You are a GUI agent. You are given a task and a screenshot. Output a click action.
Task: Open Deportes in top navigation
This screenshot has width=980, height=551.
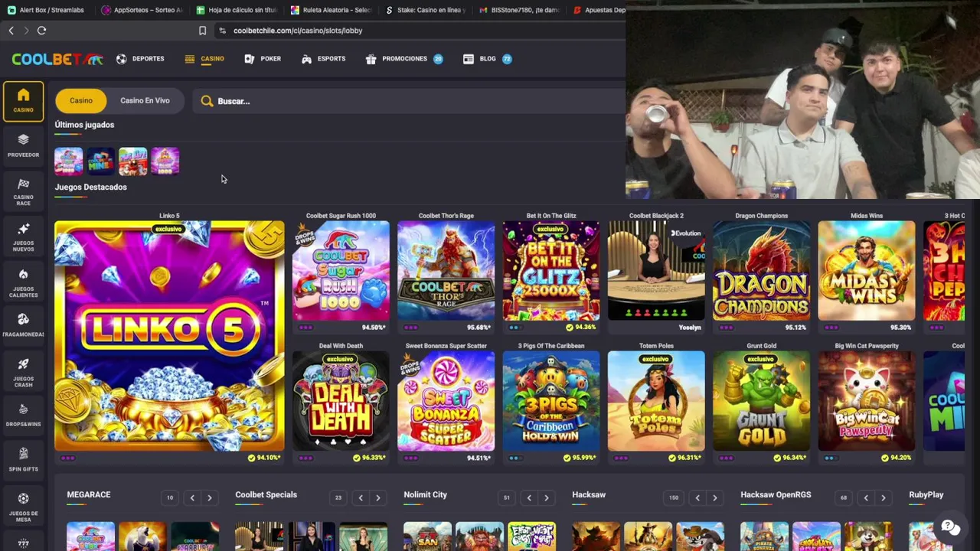click(x=140, y=59)
